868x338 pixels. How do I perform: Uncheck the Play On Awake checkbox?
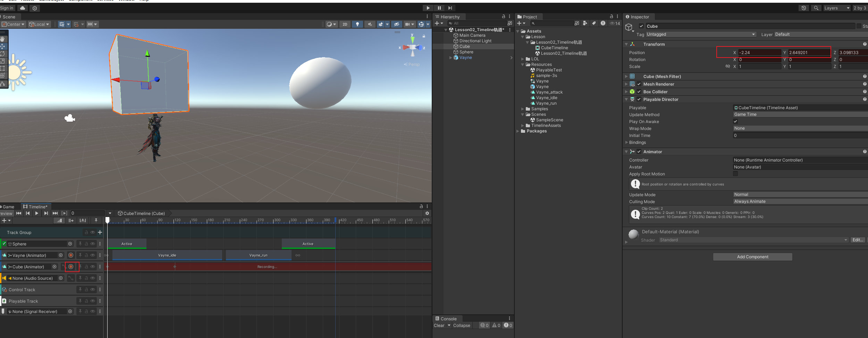point(735,121)
